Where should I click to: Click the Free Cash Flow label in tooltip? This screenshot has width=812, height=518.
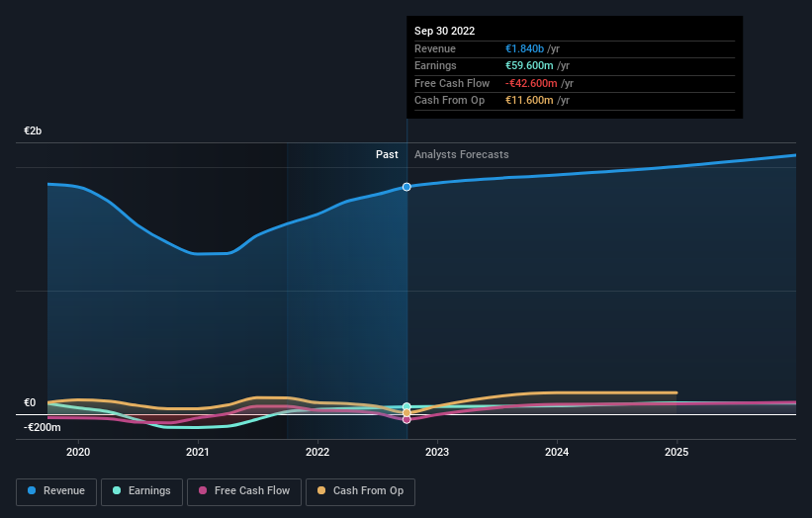point(452,83)
